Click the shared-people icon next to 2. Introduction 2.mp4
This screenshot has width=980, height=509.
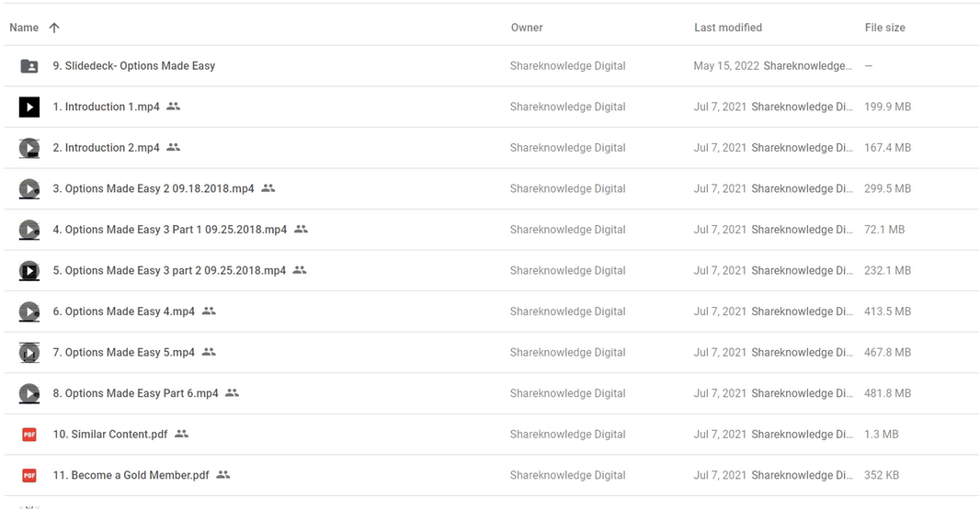click(x=174, y=148)
